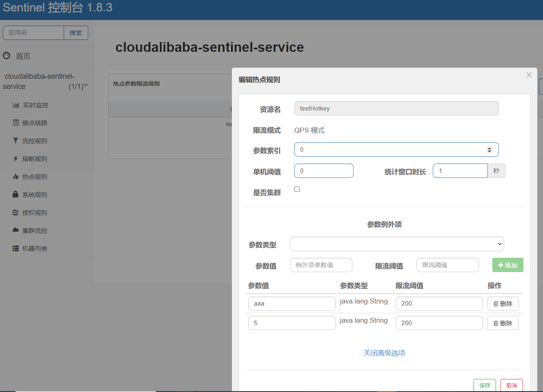Click the 参数索引 spinner arrows
Image resolution: width=543 pixels, height=392 pixels.
pos(490,150)
